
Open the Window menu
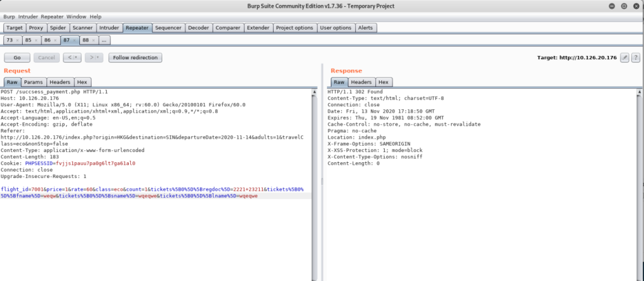[76, 17]
